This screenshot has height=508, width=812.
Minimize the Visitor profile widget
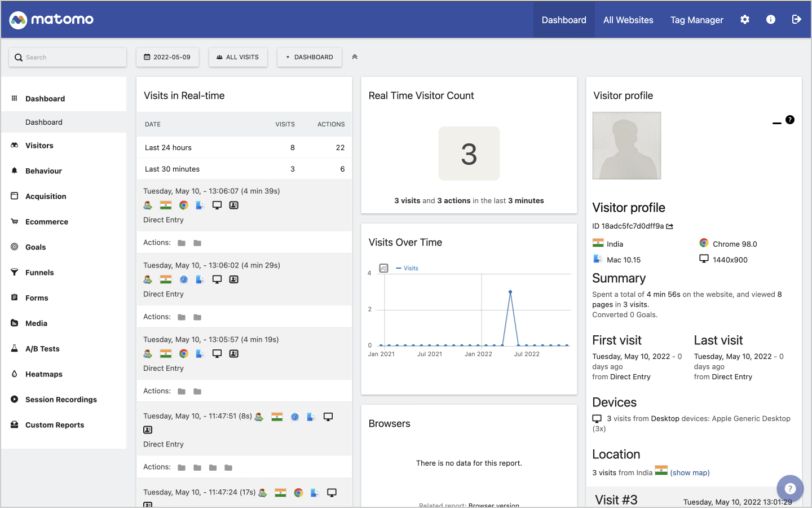(776, 122)
